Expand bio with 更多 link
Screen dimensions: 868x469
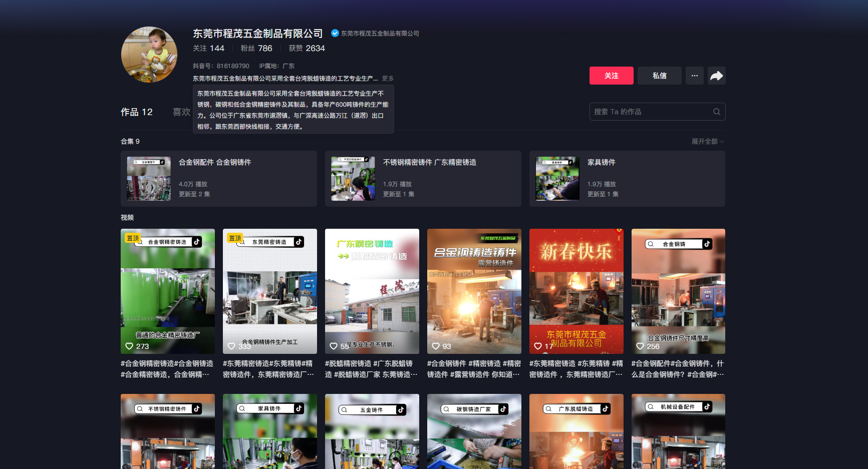pyautogui.click(x=388, y=79)
